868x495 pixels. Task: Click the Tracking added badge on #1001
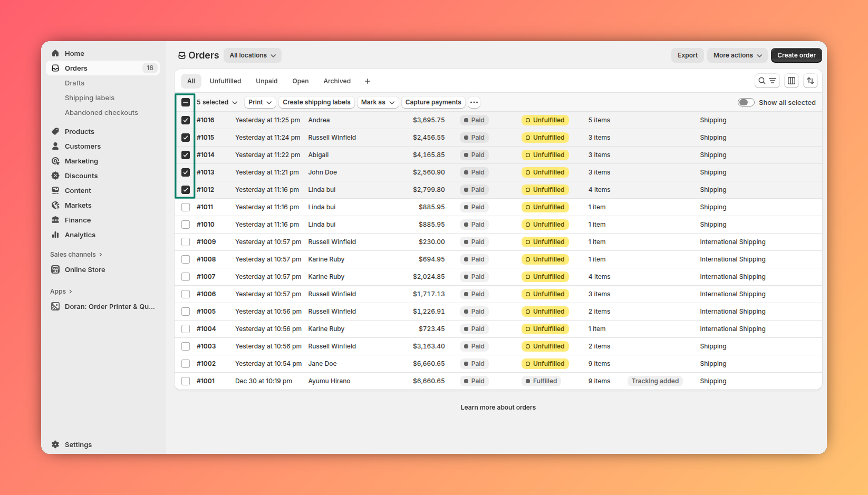point(655,381)
